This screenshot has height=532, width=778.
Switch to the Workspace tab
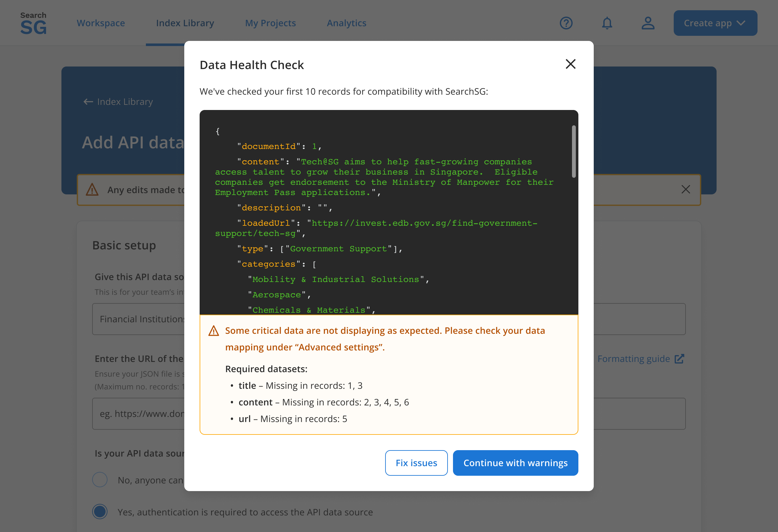point(101,23)
